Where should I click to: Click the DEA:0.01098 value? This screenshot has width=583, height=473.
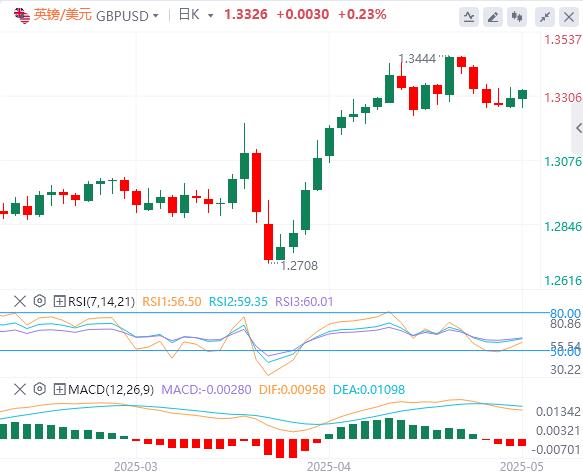point(369,390)
